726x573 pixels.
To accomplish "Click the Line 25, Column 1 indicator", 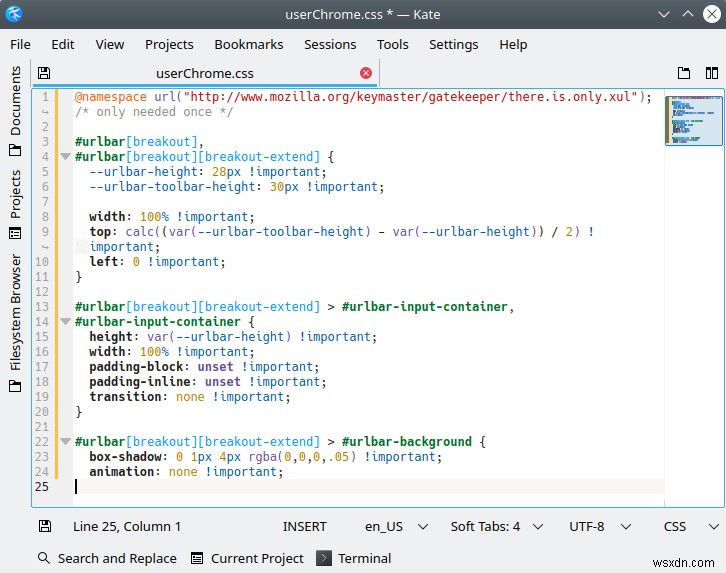I will point(127,526).
